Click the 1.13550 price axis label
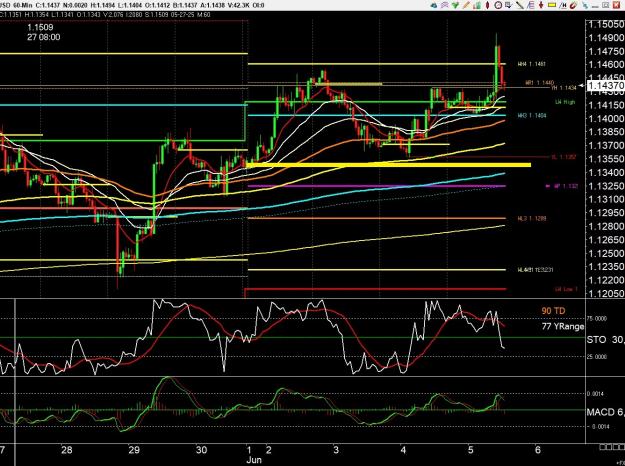This screenshot has width=625, height=466. click(x=606, y=159)
